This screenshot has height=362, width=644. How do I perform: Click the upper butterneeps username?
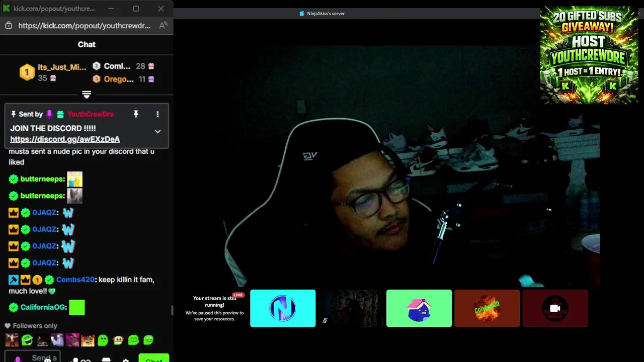click(x=42, y=179)
